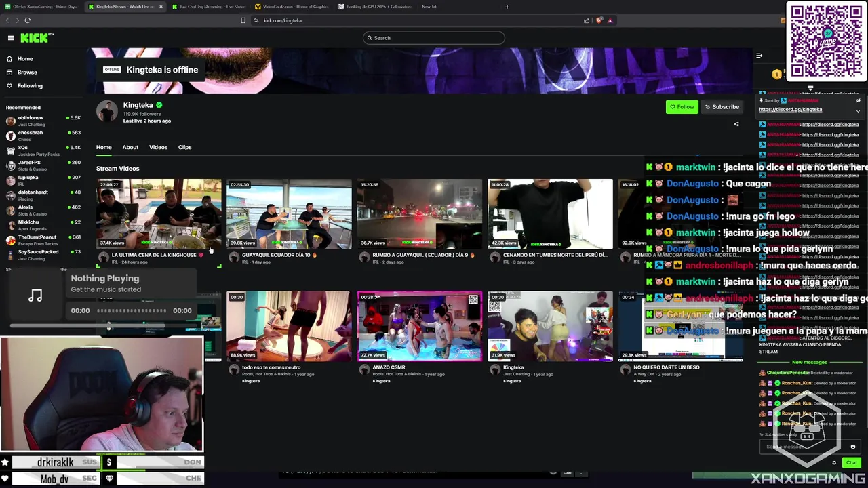
Task: Open the Browse icon in the sidebar
Action: point(9,73)
